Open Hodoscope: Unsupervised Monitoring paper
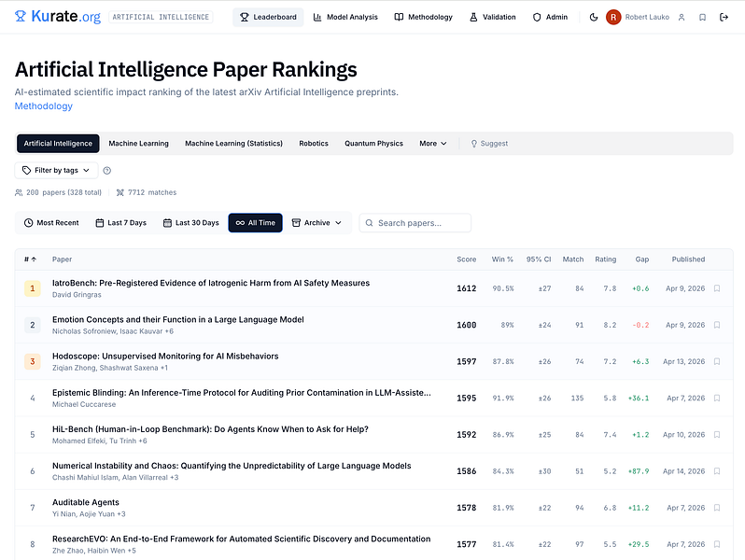Screen dimensions: 745x560 [x=165, y=357]
